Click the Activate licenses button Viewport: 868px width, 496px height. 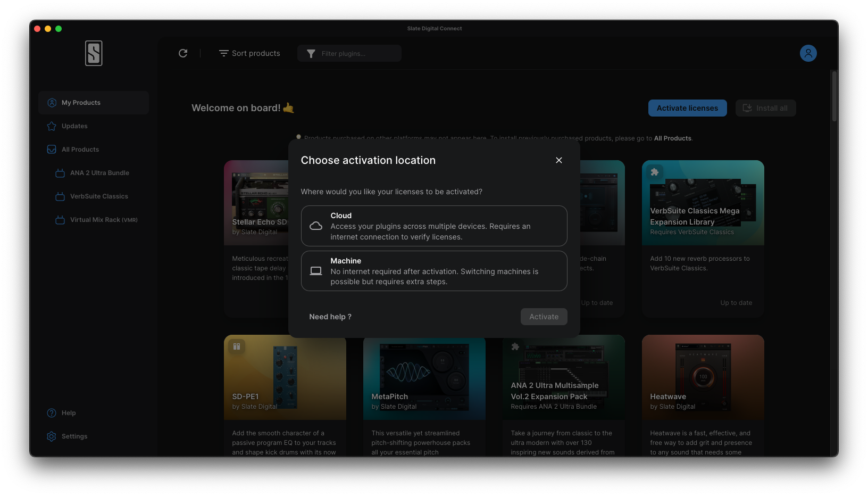pyautogui.click(x=687, y=108)
